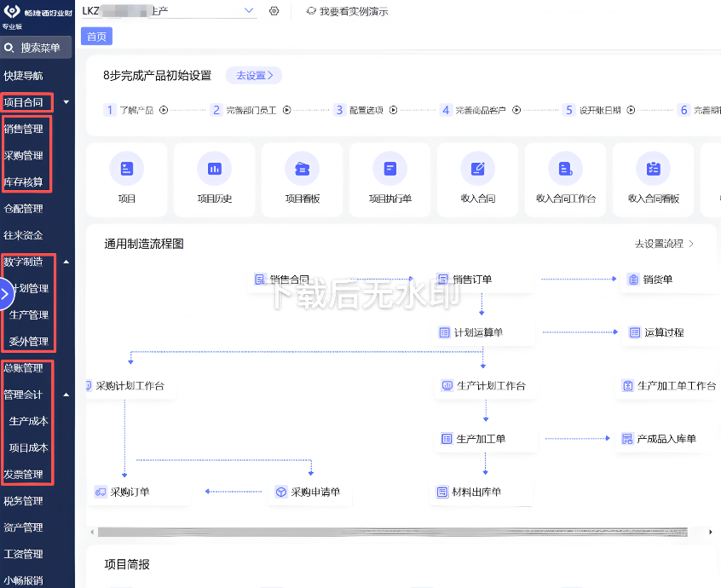Click the settings gear beside account selector
The image size is (721, 588).
coord(274,11)
